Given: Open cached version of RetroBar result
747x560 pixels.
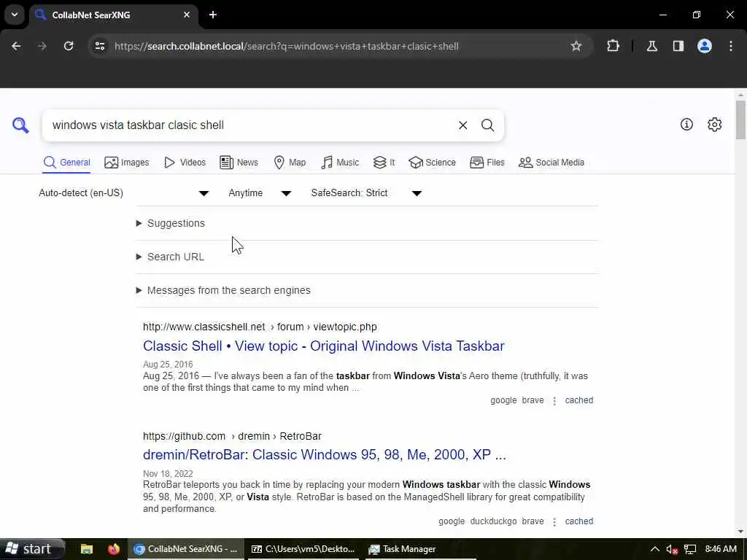Looking at the screenshot, I should 578,521.
